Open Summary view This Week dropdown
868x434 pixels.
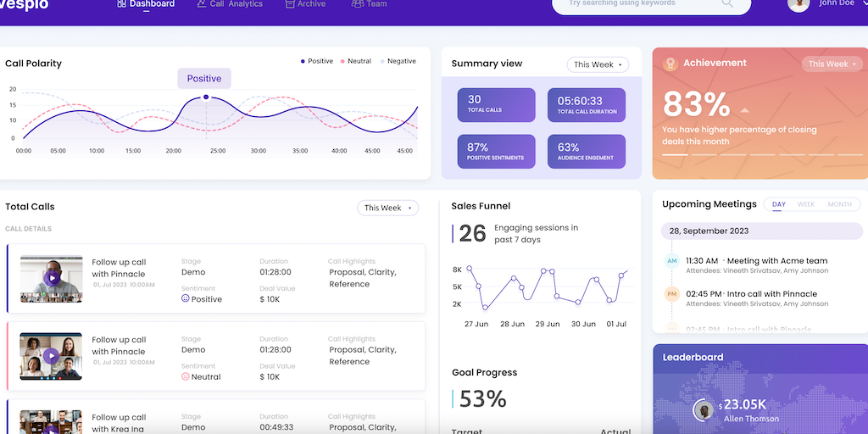[x=598, y=64]
